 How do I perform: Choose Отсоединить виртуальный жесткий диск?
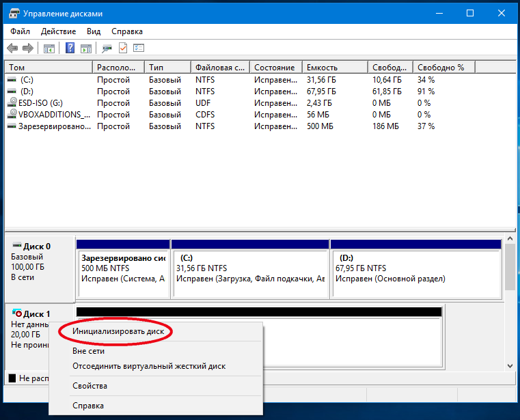156,366
